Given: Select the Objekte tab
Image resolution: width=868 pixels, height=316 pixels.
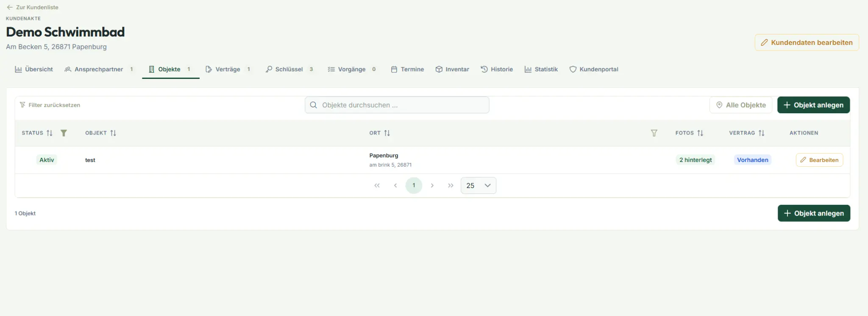Looking at the screenshot, I should 170,69.
